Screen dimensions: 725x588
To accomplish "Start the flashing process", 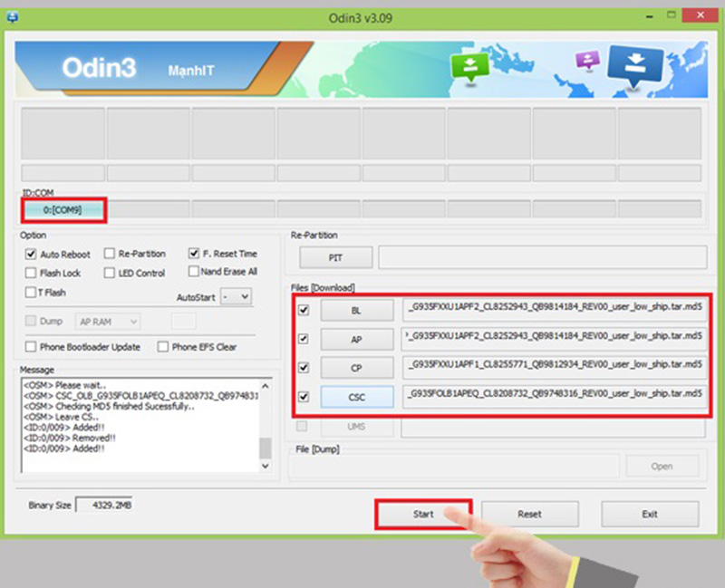I will pyautogui.click(x=423, y=514).
